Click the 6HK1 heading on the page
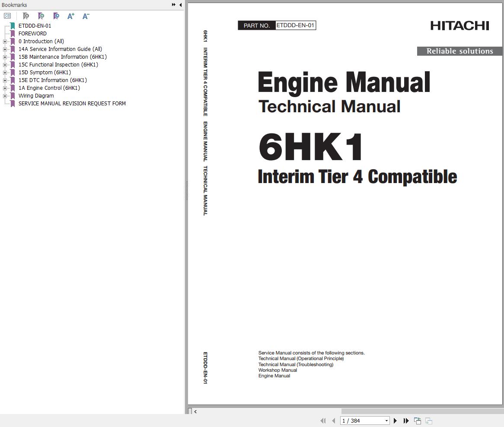Image resolution: width=504 pixels, height=427 pixels. (310, 147)
